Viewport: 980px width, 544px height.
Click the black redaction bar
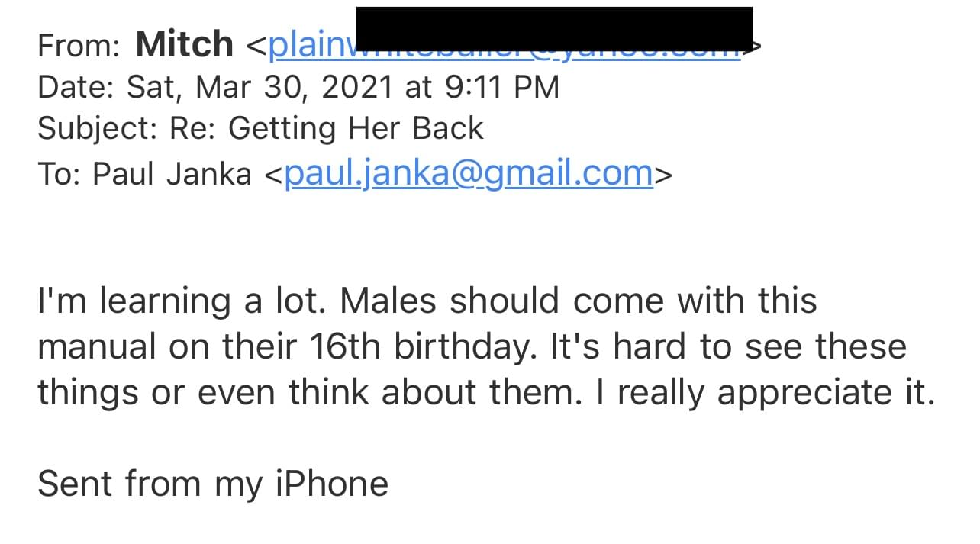tap(554, 25)
